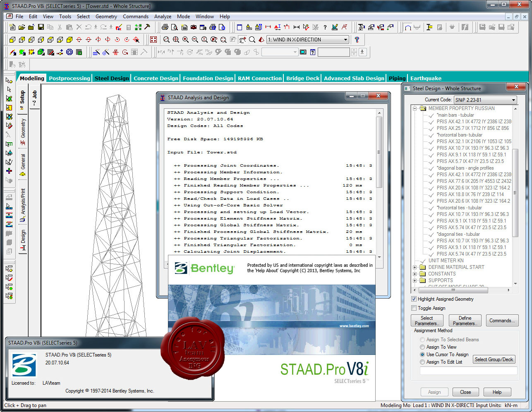Viewport: 532px width, 412px height.
Task: Open the Analyze menu
Action: click(x=163, y=17)
